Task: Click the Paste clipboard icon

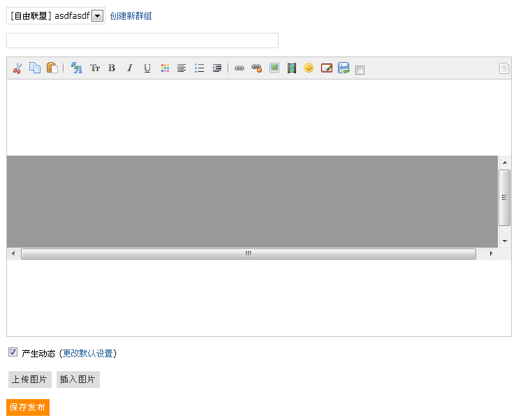Action: 52,68
